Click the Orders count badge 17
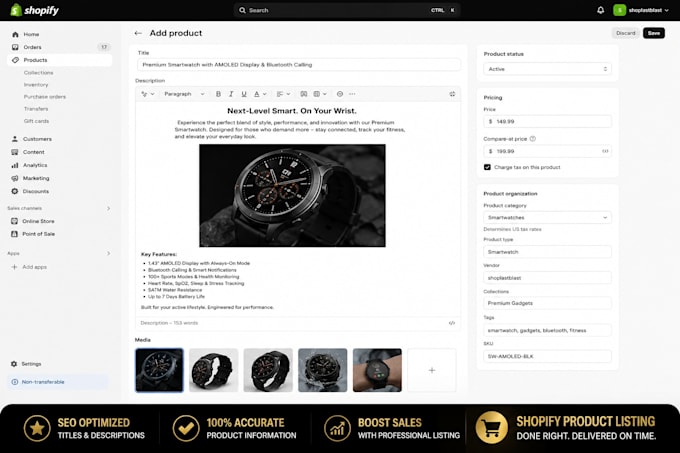The image size is (680, 453). 104,47
